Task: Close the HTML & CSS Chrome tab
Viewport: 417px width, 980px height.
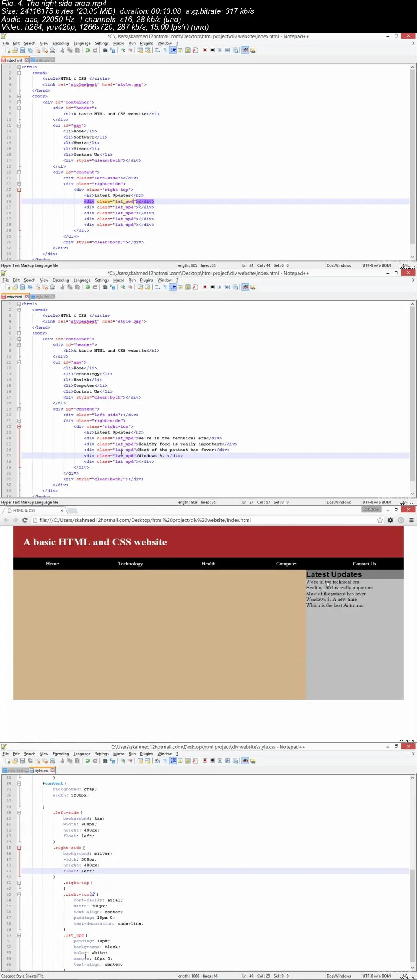Action: 62,511
